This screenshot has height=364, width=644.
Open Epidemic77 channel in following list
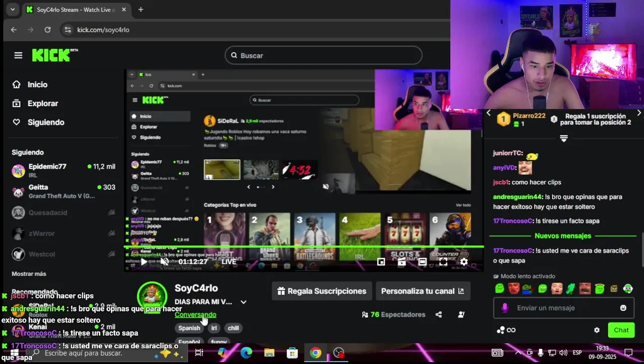coord(64,170)
